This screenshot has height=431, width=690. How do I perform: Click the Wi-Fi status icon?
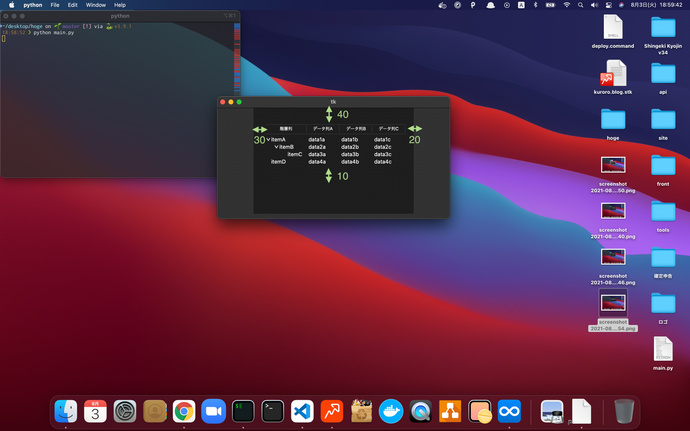click(567, 5)
